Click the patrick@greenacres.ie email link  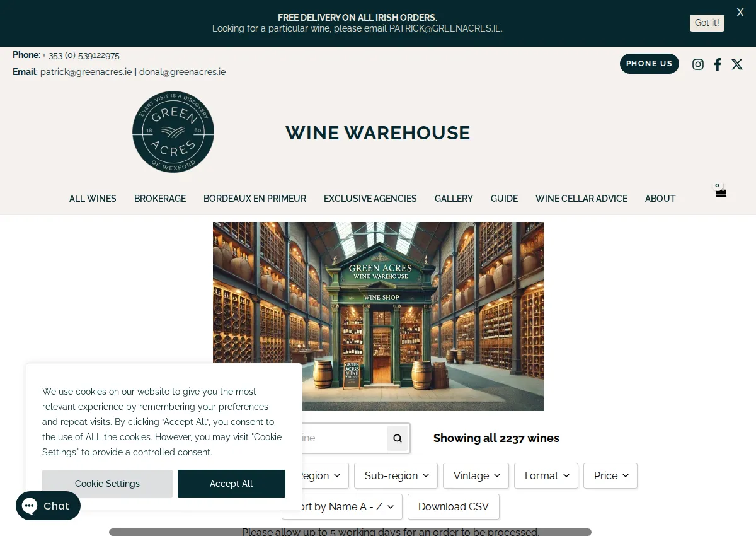86,72
